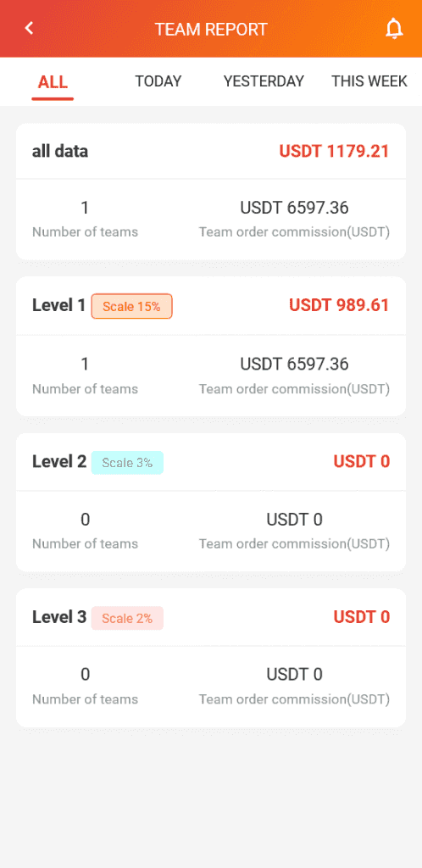Image resolution: width=422 pixels, height=868 pixels.
Task: Click Level 1 team order commission USDT 6597.36
Action: 294,364
